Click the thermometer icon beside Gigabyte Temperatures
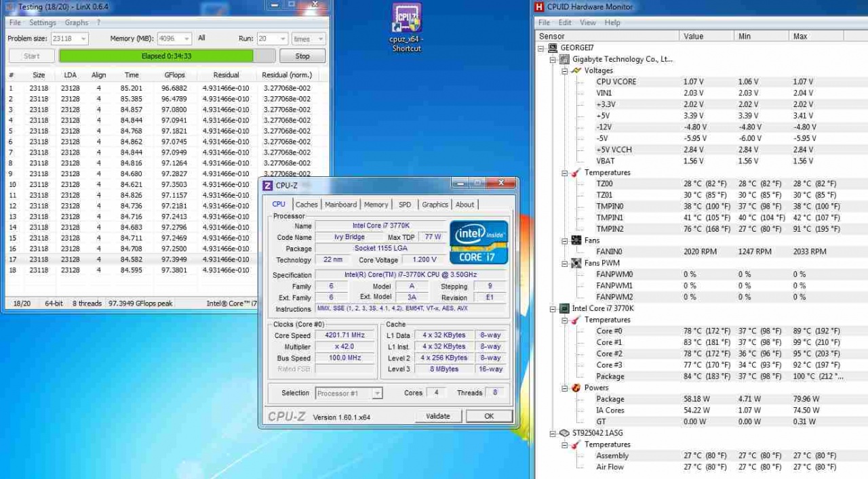 pyautogui.click(x=577, y=173)
